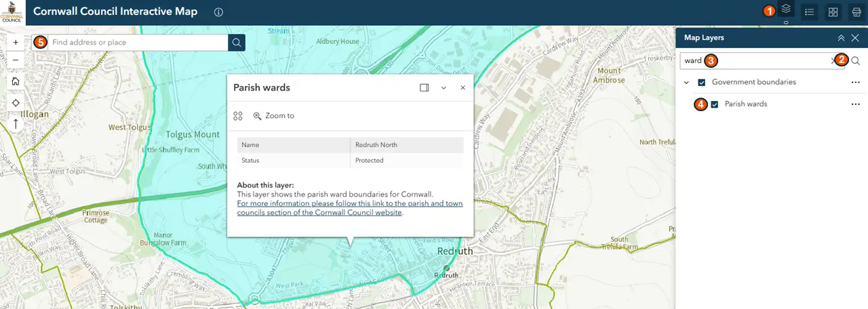Uncheck Parish wards layer
868x309 pixels.
coord(715,104)
